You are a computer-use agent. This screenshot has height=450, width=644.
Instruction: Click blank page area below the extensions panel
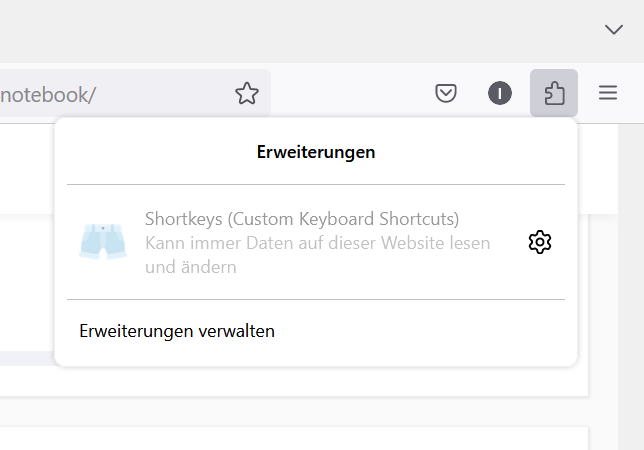coord(300,410)
